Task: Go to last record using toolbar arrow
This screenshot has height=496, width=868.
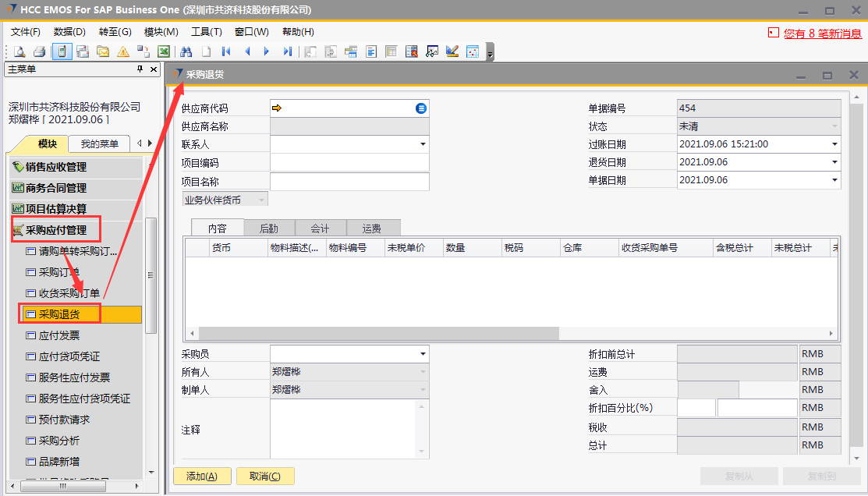Action: tap(287, 52)
